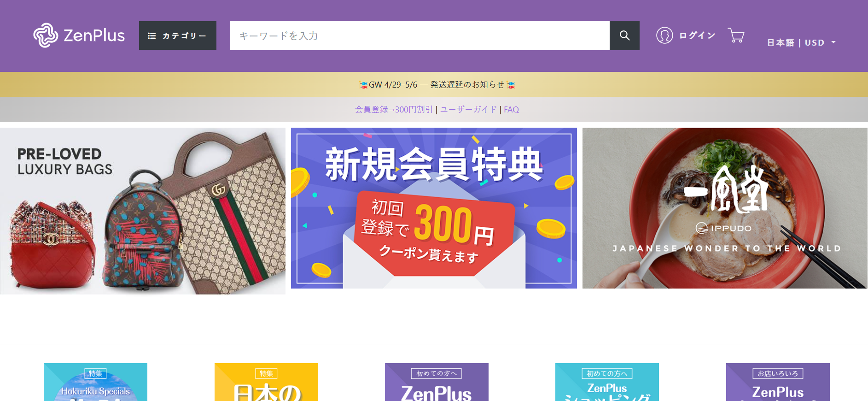Open the 新規会員特典 300円 coupon banner
Image resolution: width=868 pixels, height=401 pixels.
434,208
